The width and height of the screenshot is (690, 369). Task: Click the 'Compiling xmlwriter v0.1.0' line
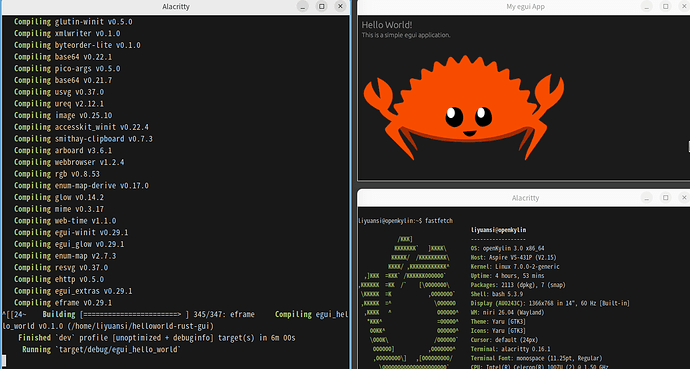point(67,33)
